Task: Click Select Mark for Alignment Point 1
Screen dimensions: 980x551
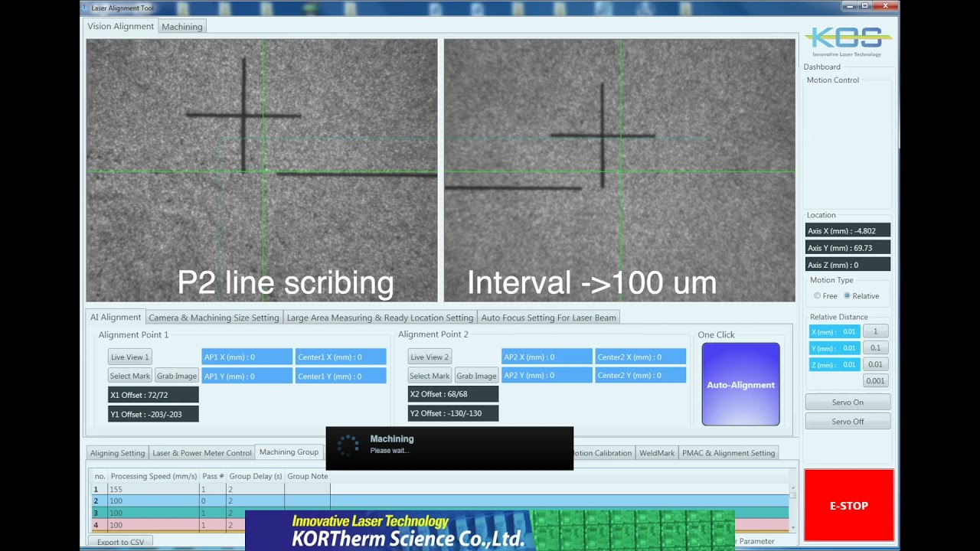Action: coord(129,376)
